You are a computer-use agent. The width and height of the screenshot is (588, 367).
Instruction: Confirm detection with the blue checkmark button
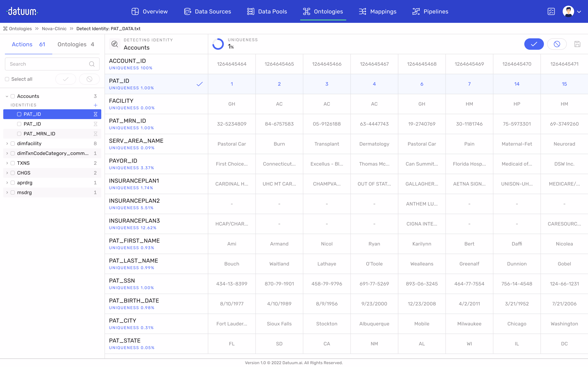tap(534, 44)
